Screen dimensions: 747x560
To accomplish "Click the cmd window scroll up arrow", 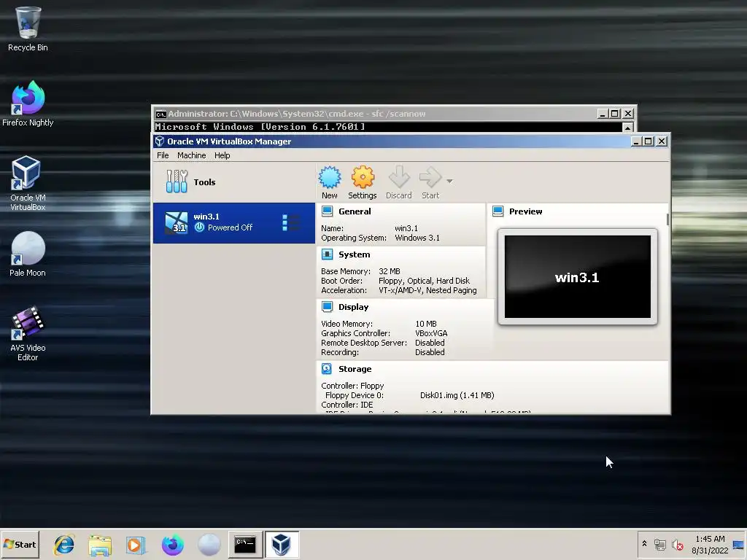I will tap(628, 128).
